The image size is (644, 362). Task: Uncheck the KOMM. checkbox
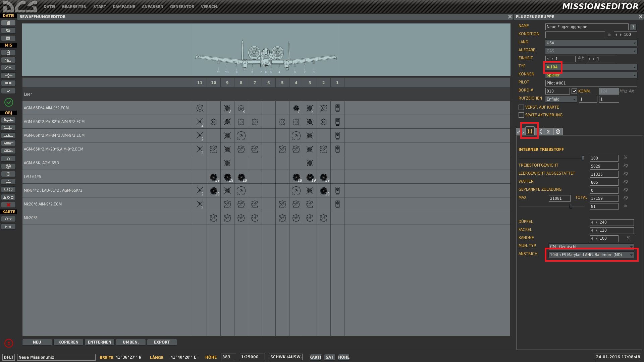574,91
